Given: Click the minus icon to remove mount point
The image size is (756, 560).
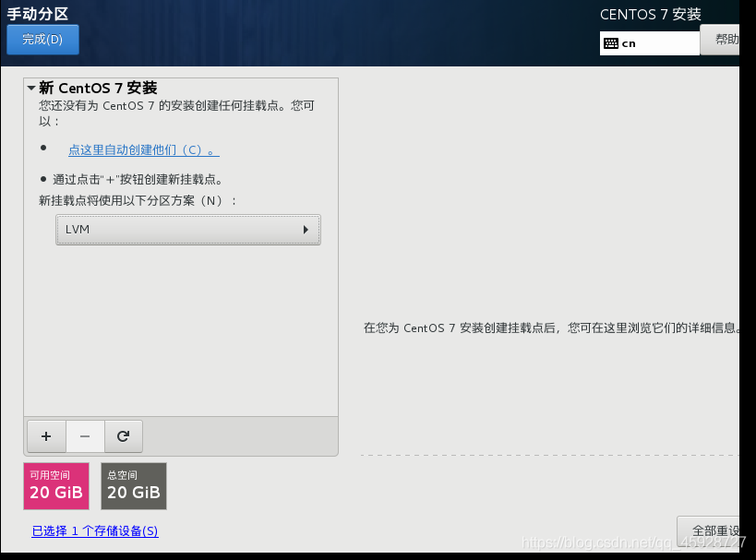Looking at the screenshot, I should [x=85, y=436].
